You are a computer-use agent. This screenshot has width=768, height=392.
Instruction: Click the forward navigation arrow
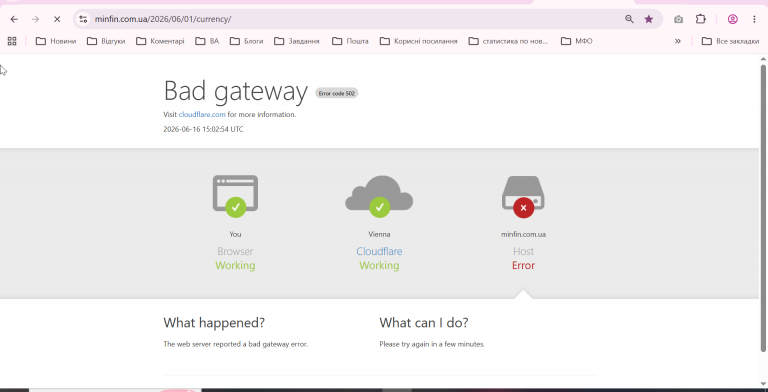coord(35,19)
